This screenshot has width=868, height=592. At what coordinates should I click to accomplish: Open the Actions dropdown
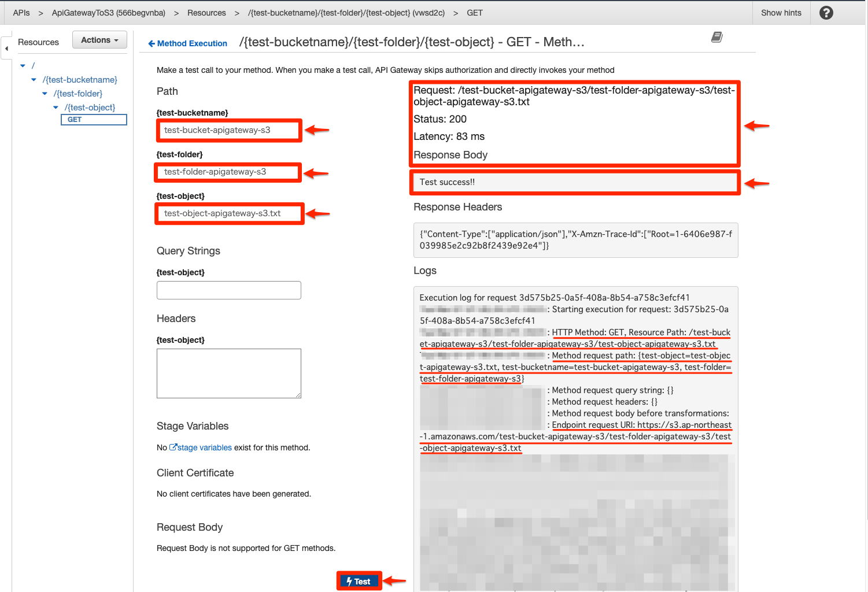tap(99, 39)
